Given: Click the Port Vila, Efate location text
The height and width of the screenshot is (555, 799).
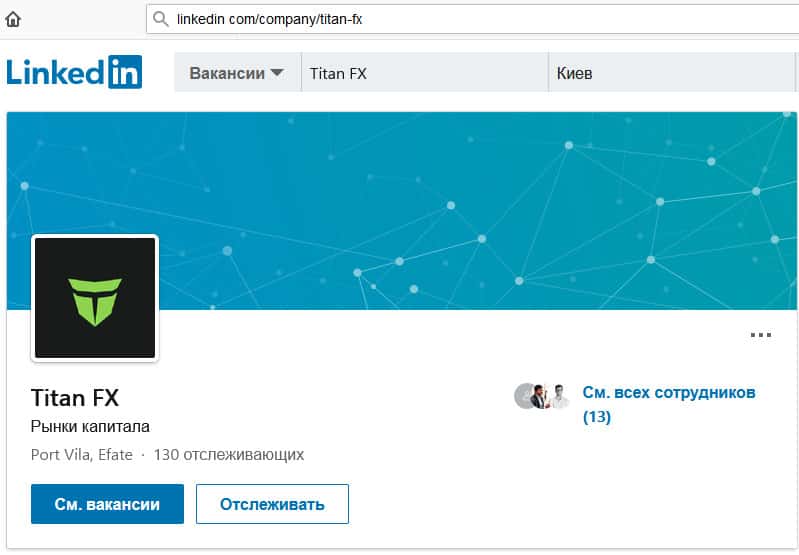Looking at the screenshot, I should (82, 455).
